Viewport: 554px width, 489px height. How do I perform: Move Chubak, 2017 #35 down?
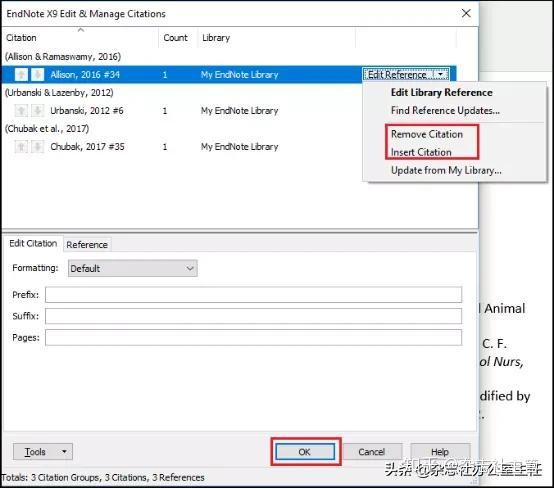pos(37,146)
